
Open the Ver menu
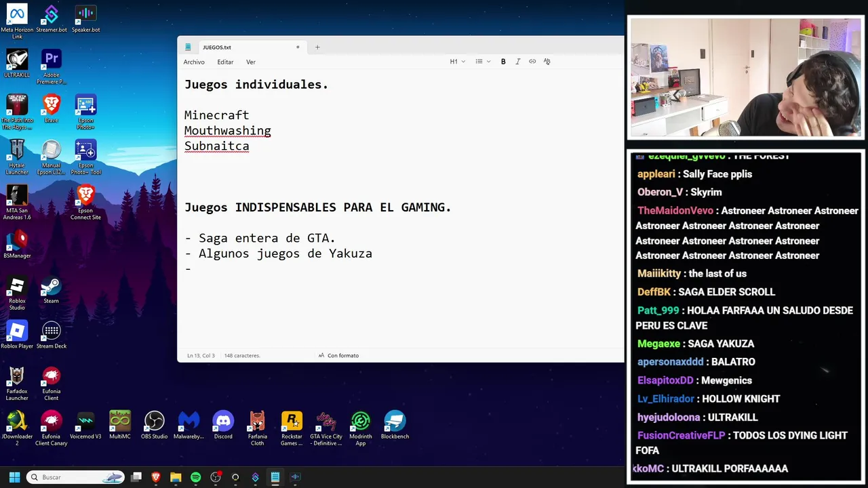click(x=251, y=62)
